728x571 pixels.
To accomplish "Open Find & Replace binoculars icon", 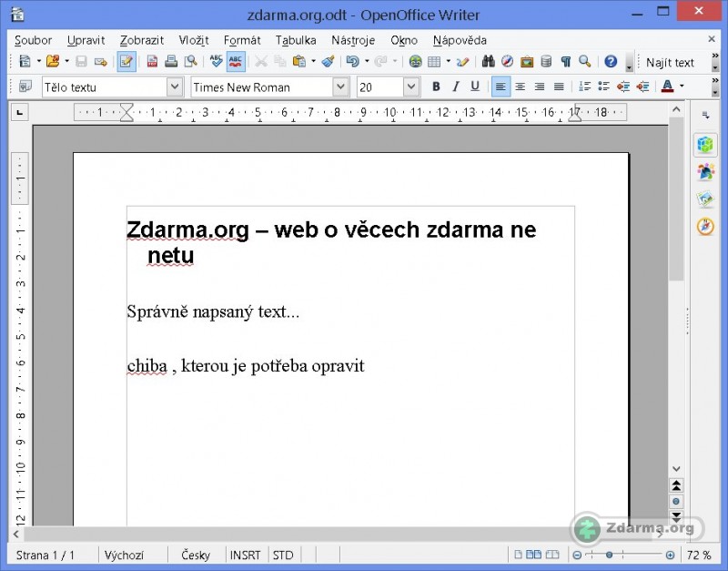I will (x=488, y=61).
